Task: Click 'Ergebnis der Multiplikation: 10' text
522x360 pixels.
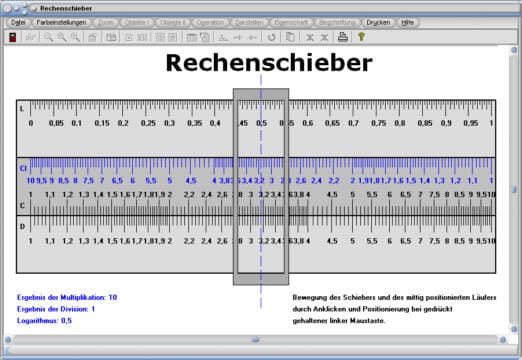Action: (x=67, y=297)
